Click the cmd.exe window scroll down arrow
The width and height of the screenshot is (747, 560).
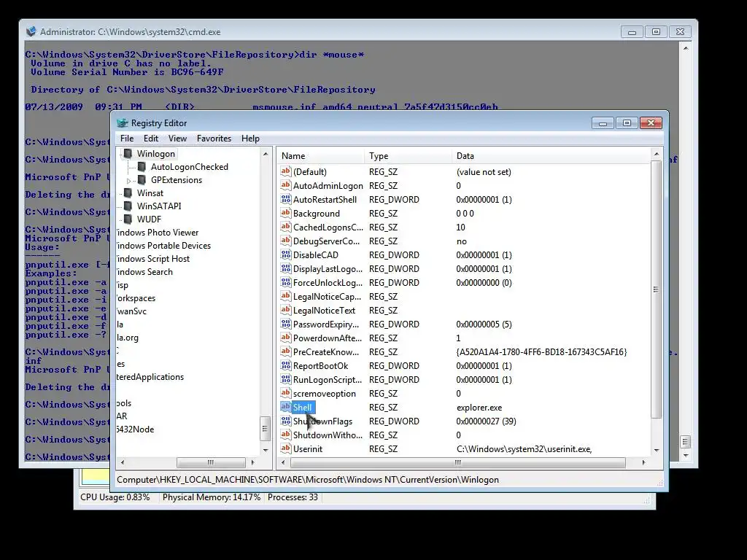686,456
